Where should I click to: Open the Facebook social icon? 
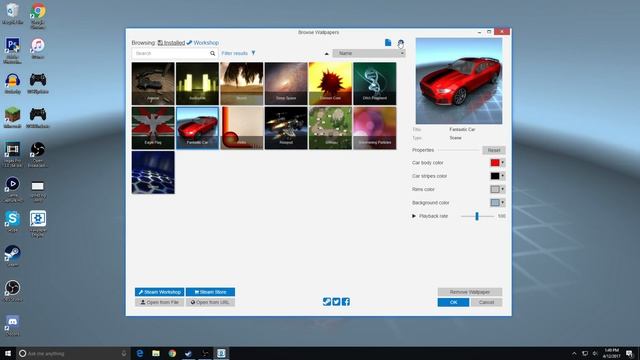tap(346, 302)
